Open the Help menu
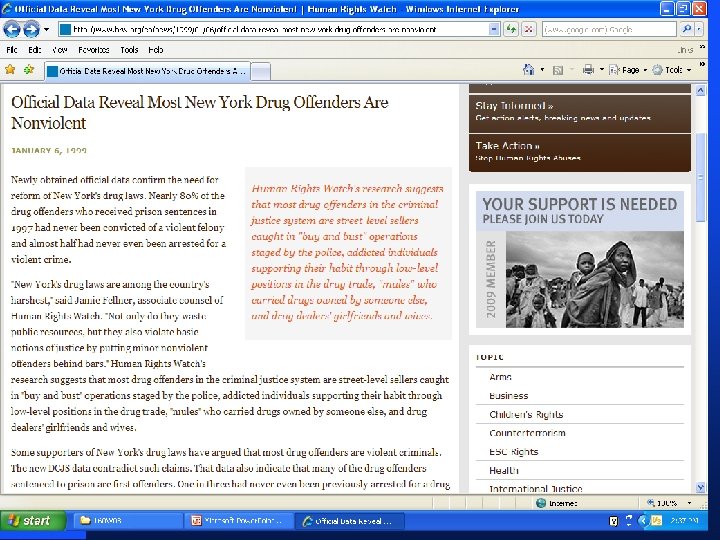The height and width of the screenshot is (540, 720). click(156, 50)
